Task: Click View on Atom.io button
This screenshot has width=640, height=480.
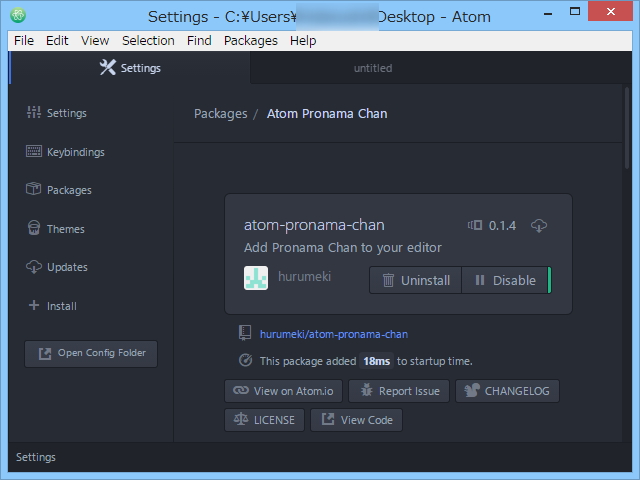Action: coord(283,391)
